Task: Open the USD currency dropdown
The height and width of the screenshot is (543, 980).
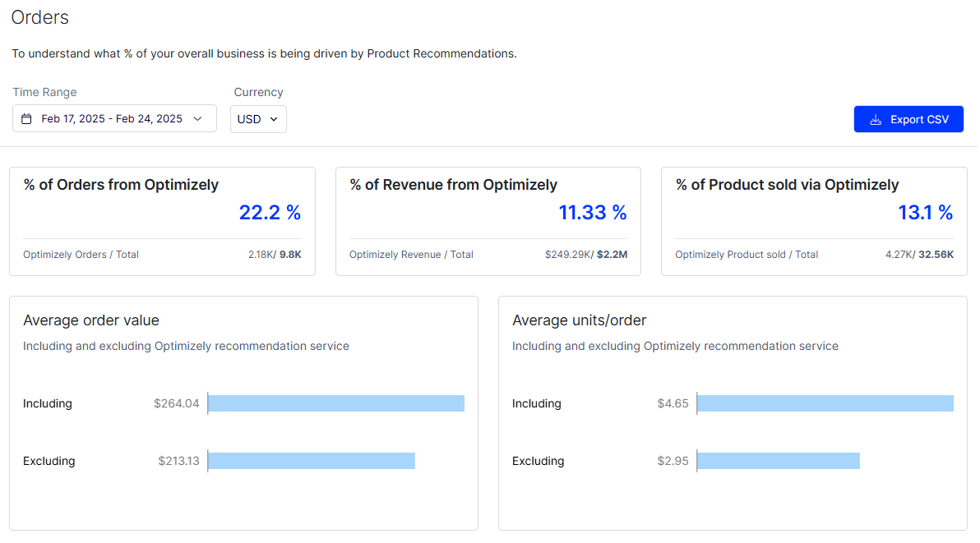Action: tap(258, 118)
